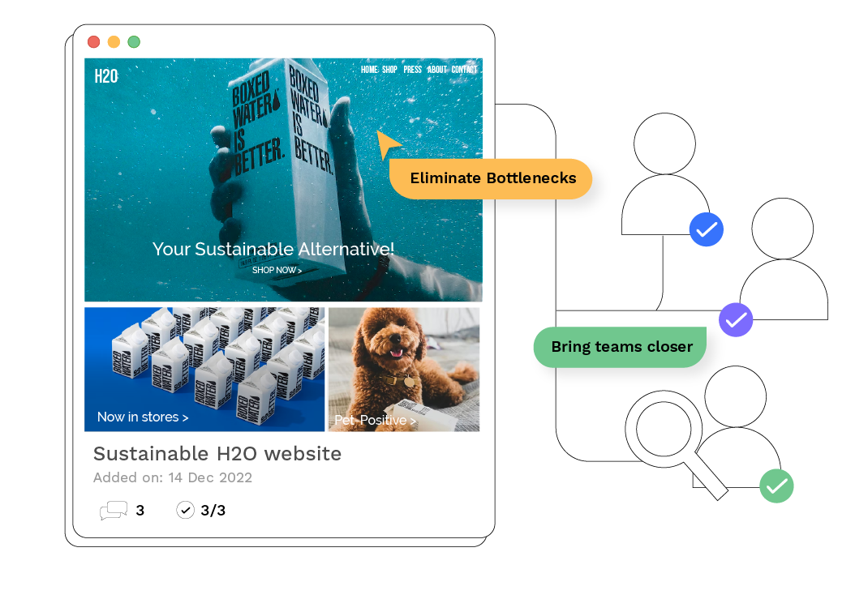Open the 'Pet-Positive' link
The height and width of the screenshot is (599, 868).
(x=375, y=421)
